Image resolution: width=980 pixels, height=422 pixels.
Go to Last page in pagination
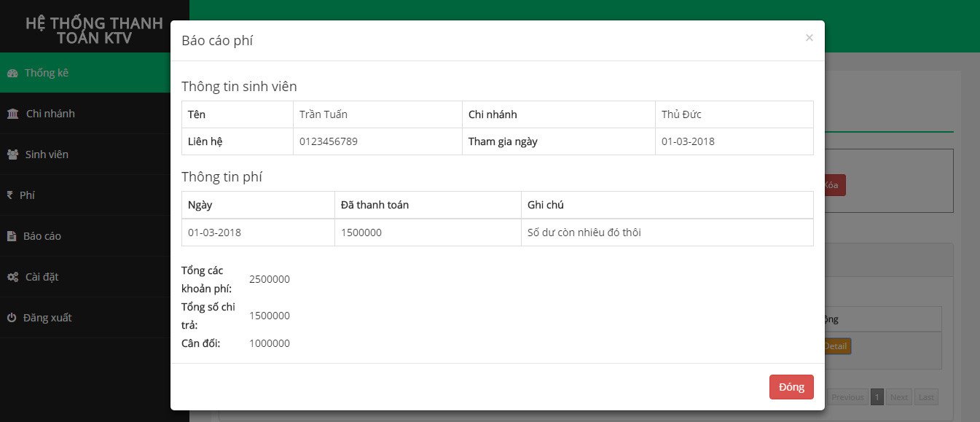pos(926,397)
